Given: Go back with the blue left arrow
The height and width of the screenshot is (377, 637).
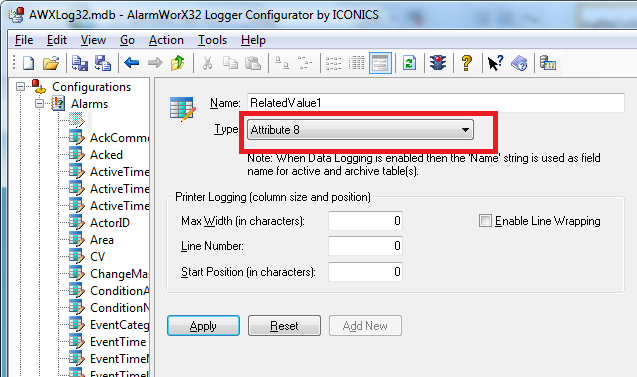Looking at the screenshot, I should [x=132, y=63].
